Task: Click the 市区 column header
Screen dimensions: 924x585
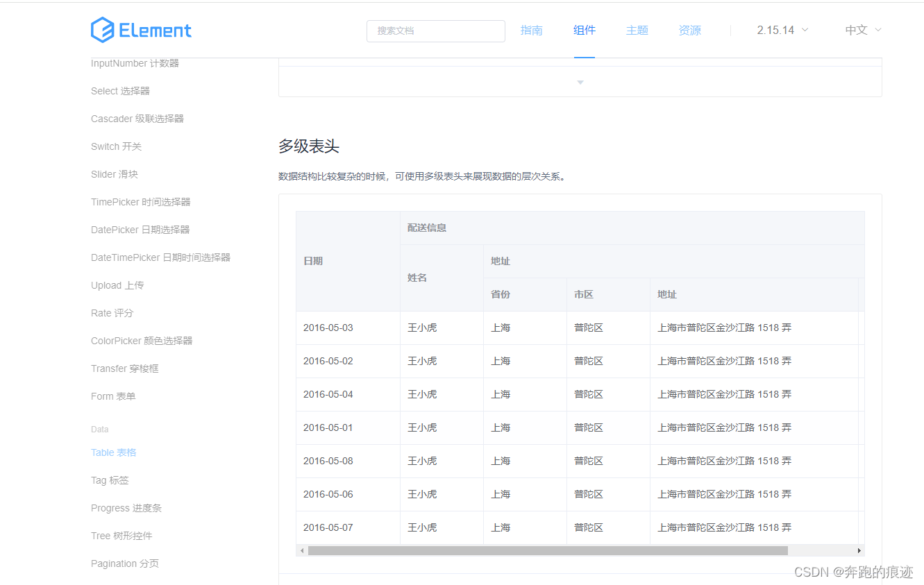Action: point(608,294)
